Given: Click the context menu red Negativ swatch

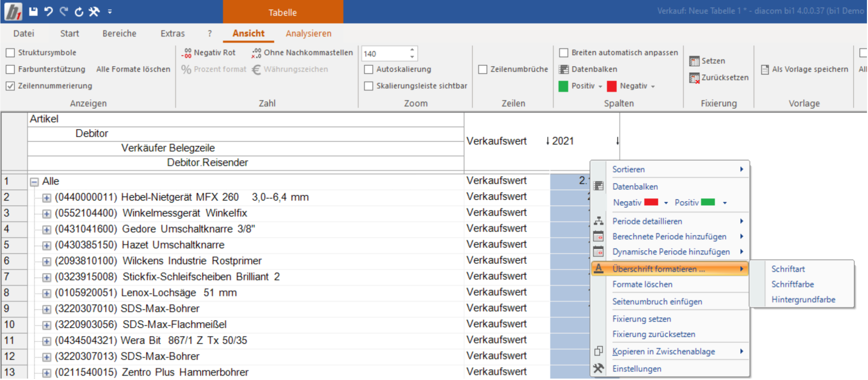Looking at the screenshot, I should pyautogui.click(x=651, y=202).
